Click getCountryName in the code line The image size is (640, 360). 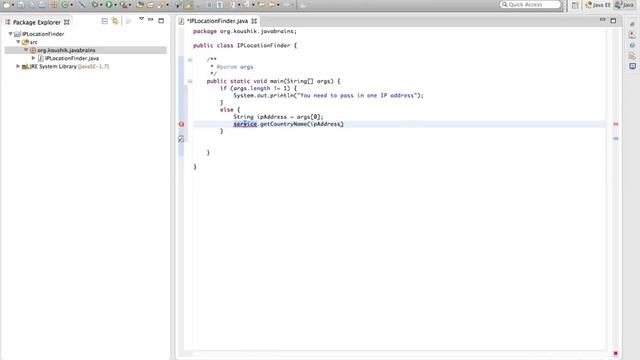click(283, 124)
